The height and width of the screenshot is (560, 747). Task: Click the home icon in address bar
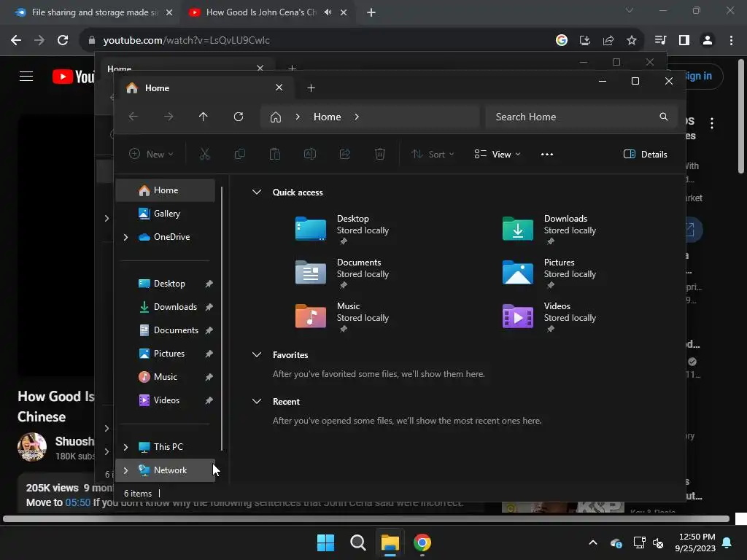[x=275, y=117]
